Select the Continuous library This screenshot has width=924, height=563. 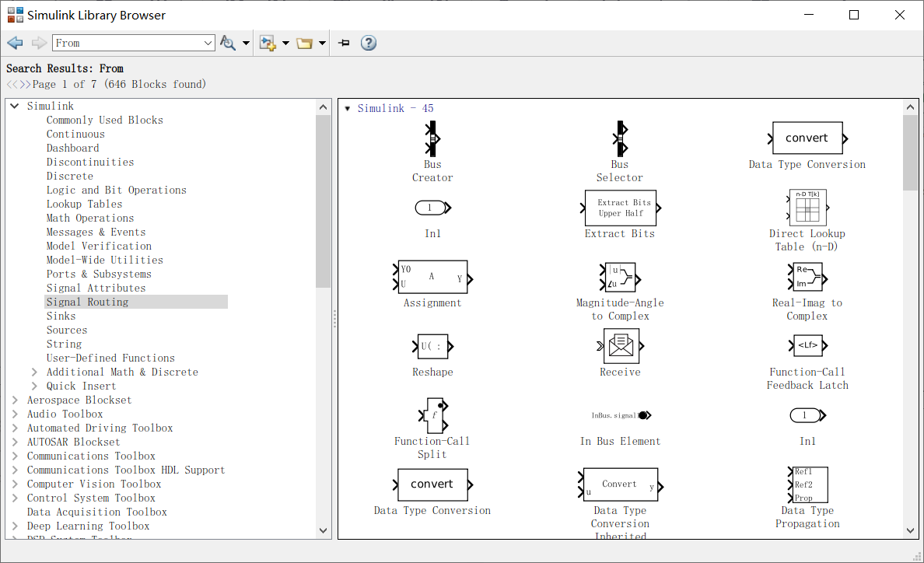[x=75, y=135]
